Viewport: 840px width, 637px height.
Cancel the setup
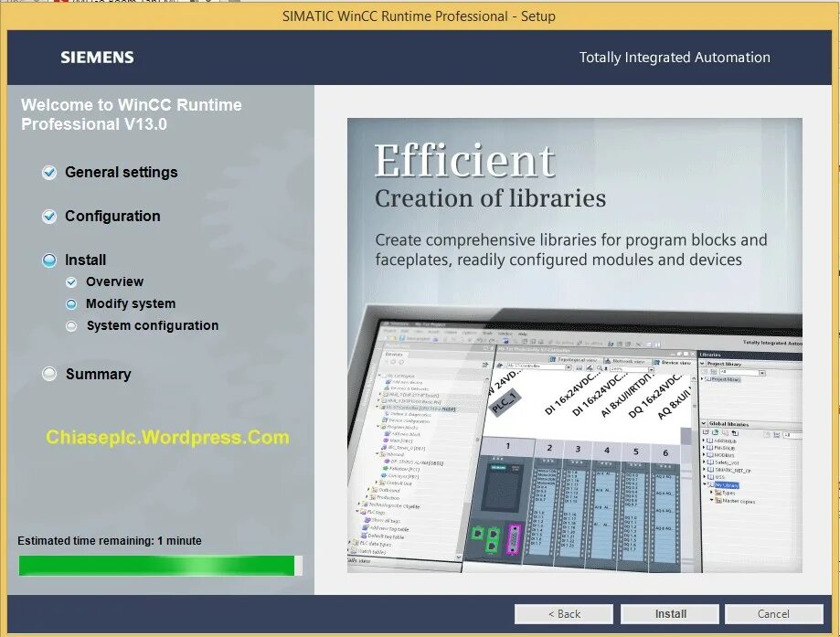tap(773, 614)
